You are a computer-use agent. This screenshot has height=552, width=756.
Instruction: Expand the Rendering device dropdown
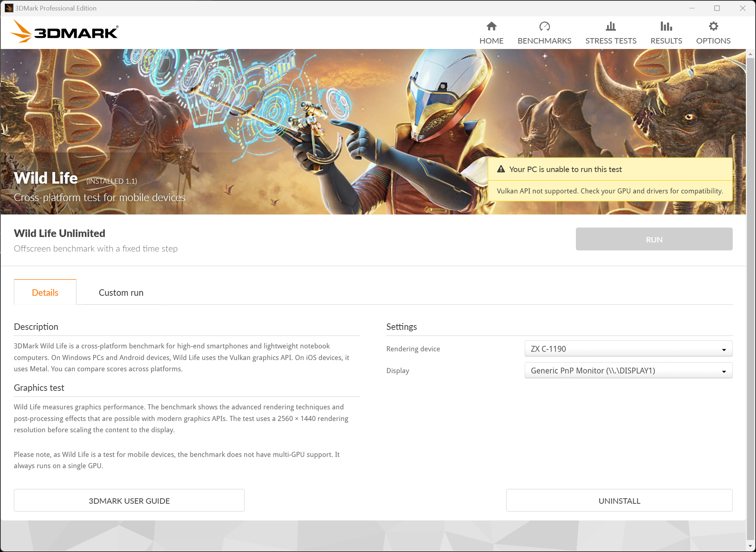(x=628, y=349)
